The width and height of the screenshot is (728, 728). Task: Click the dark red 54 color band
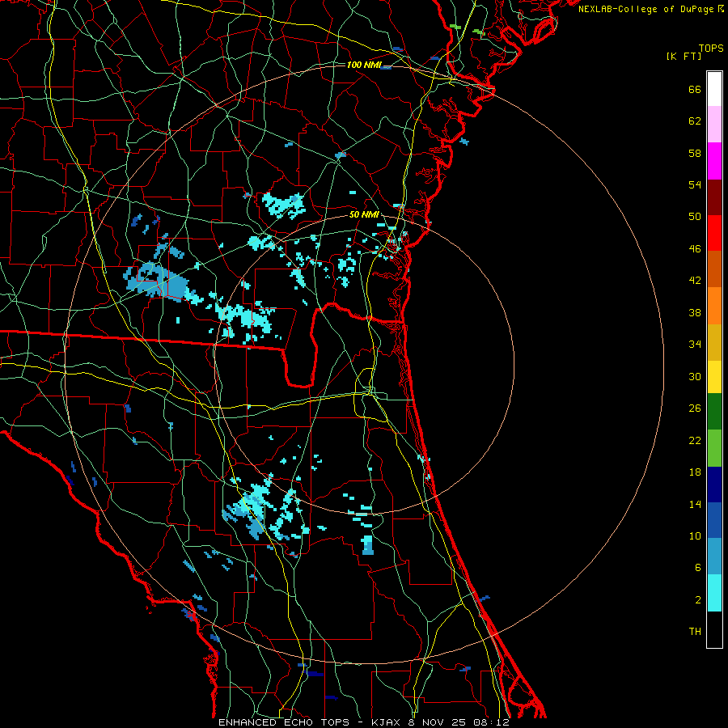[714, 197]
